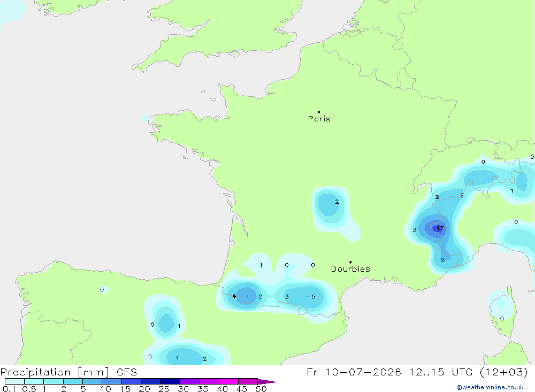Screen dimensions: 535x392
Task: Open the weatheronline.co.uk copyright link
Action: click(x=490, y=387)
